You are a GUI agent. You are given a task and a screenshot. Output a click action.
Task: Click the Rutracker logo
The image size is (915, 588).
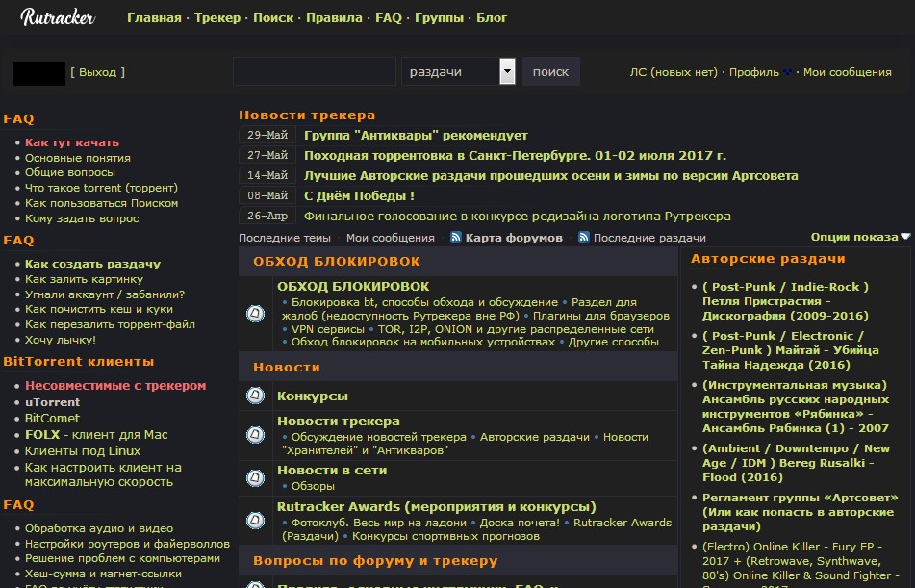point(56,17)
